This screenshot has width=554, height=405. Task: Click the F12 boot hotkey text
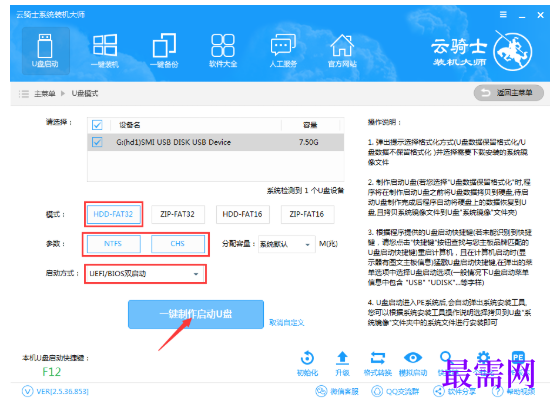coord(52,372)
